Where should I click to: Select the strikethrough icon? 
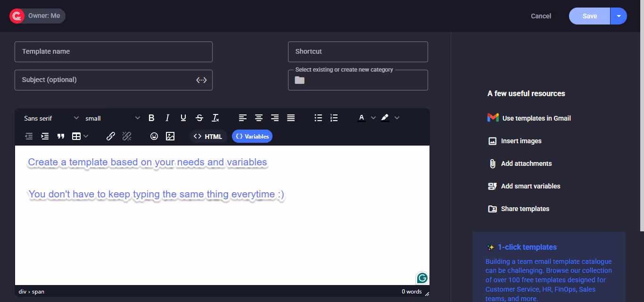pyautogui.click(x=199, y=118)
